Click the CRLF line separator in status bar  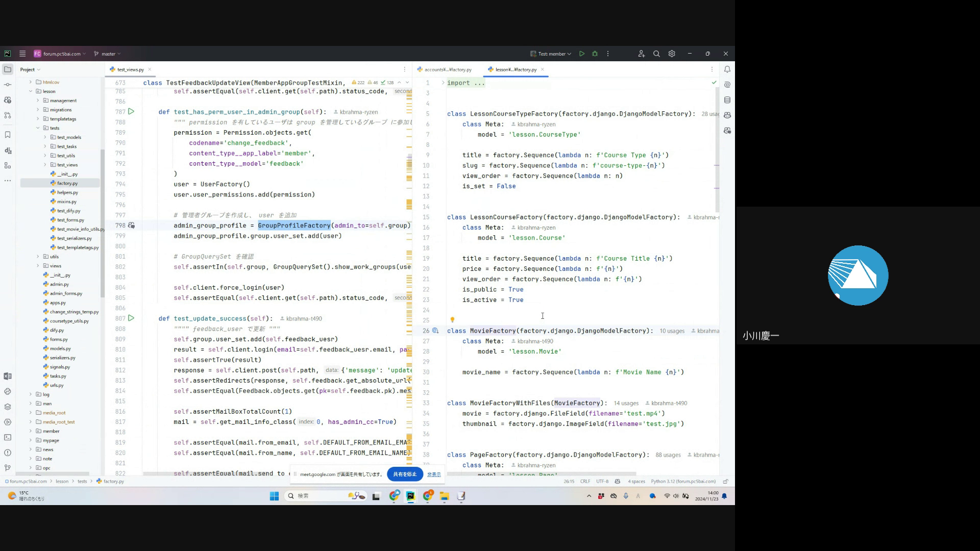(585, 481)
